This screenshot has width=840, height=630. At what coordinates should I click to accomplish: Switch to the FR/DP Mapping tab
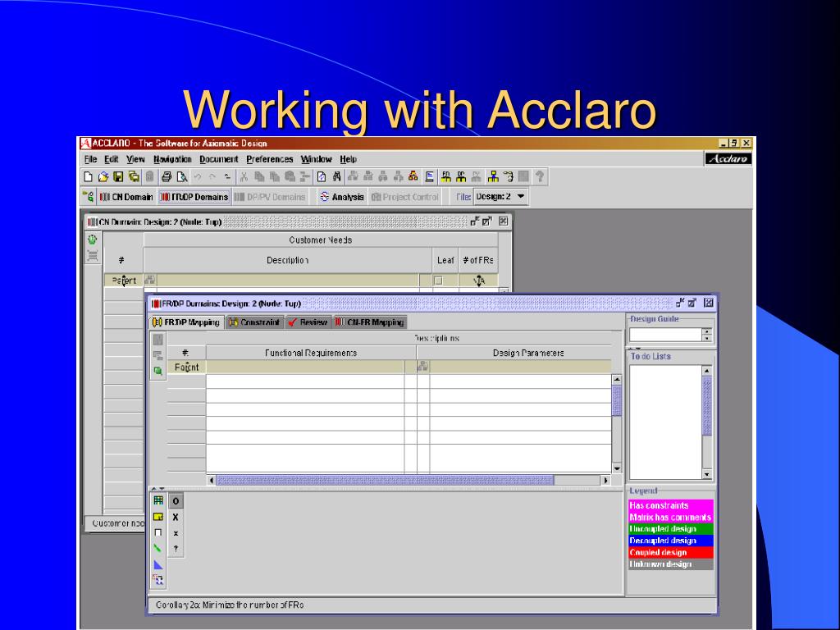[186, 322]
